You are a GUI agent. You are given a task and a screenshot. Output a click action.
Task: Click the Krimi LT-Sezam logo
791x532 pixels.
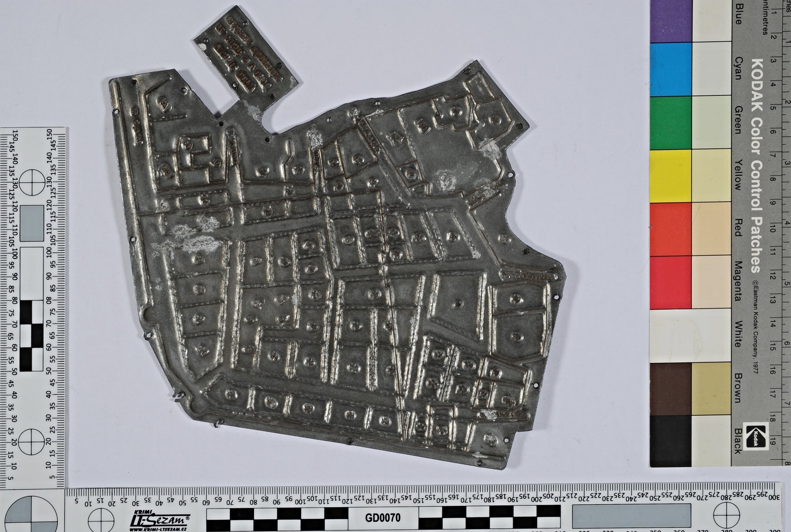coord(160,519)
